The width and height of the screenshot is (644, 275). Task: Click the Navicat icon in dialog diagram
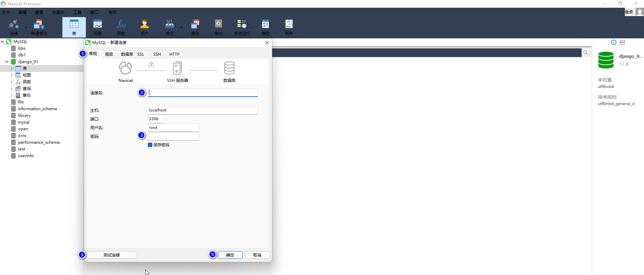click(x=125, y=68)
